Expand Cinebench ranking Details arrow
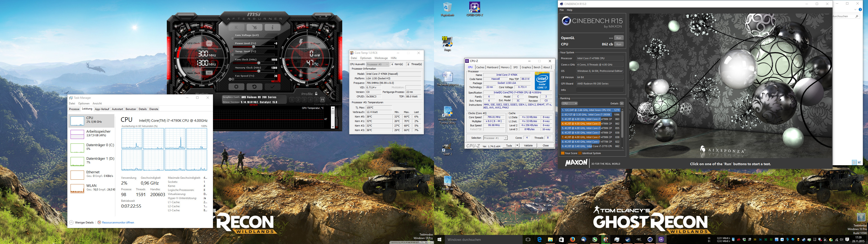The width and height of the screenshot is (868, 244). click(622, 103)
